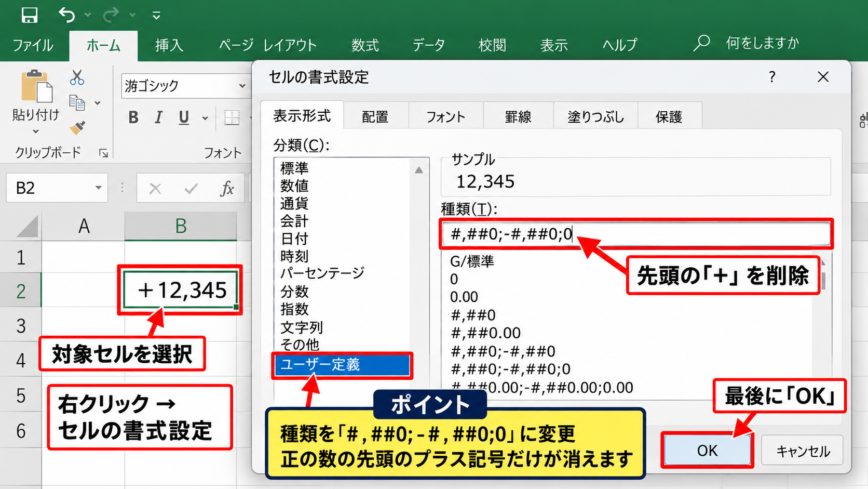
Task: Click the OK button
Action: pos(707,450)
